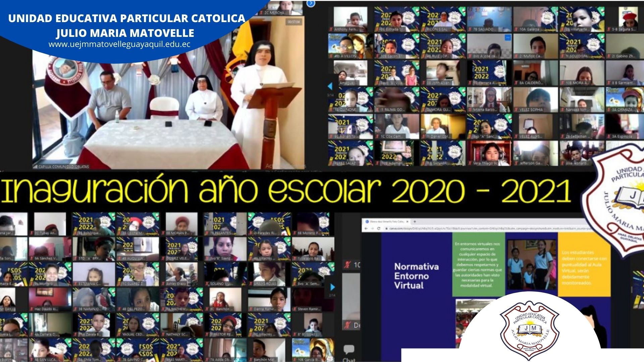The image size is (644, 362).
Task: Click muted mic icon on Anthony Fern tile
Action: coord(331,29)
